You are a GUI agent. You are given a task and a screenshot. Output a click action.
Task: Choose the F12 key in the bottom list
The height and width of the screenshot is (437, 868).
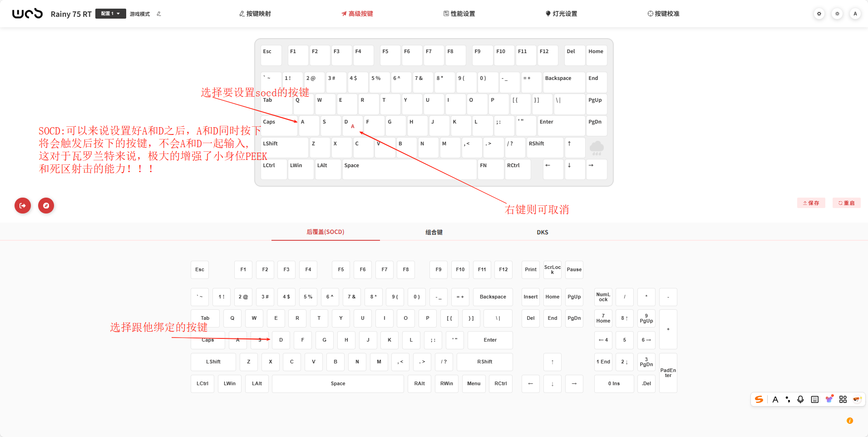pyautogui.click(x=503, y=270)
